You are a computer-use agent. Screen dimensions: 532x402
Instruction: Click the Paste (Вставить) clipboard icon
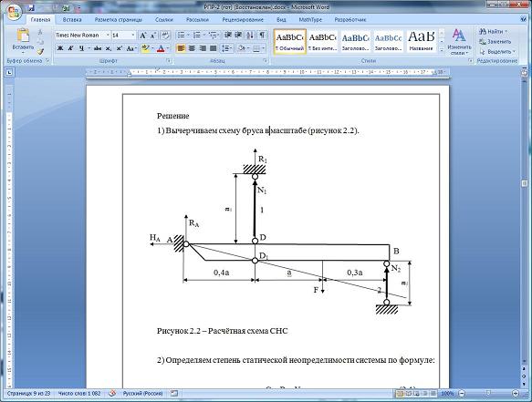23,36
